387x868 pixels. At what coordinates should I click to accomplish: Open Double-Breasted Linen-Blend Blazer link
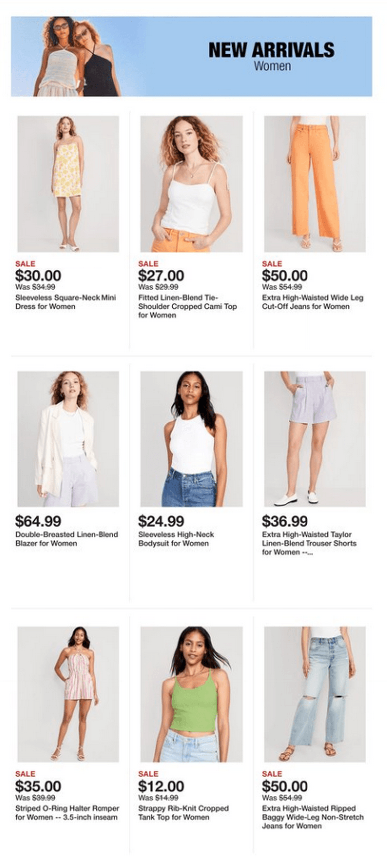point(67,539)
